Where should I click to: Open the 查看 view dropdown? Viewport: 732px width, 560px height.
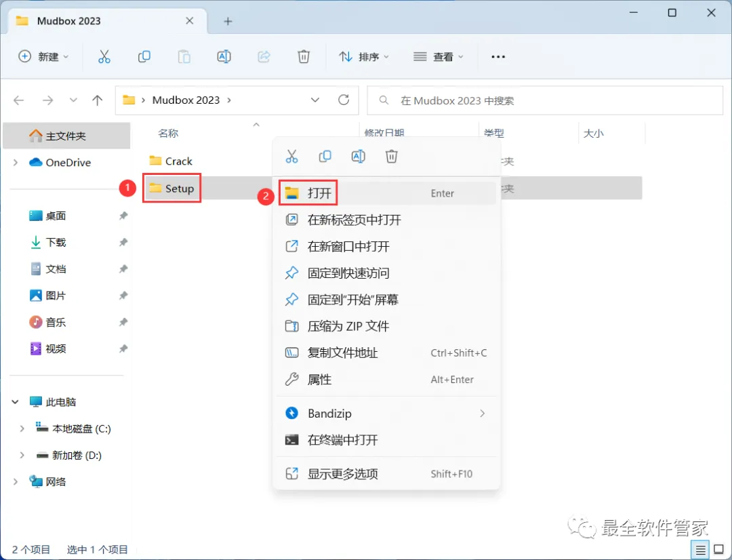[x=439, y=56]
